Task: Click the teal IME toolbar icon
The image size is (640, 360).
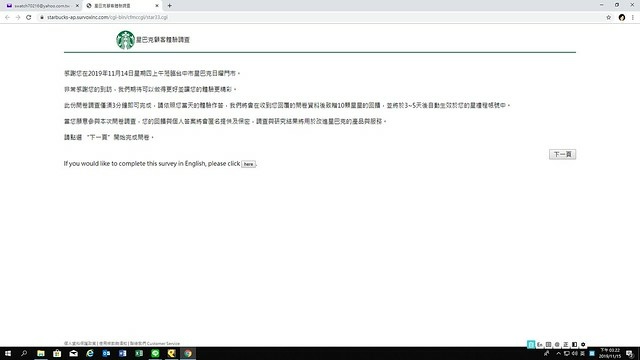Action: (x=531, y=344)
